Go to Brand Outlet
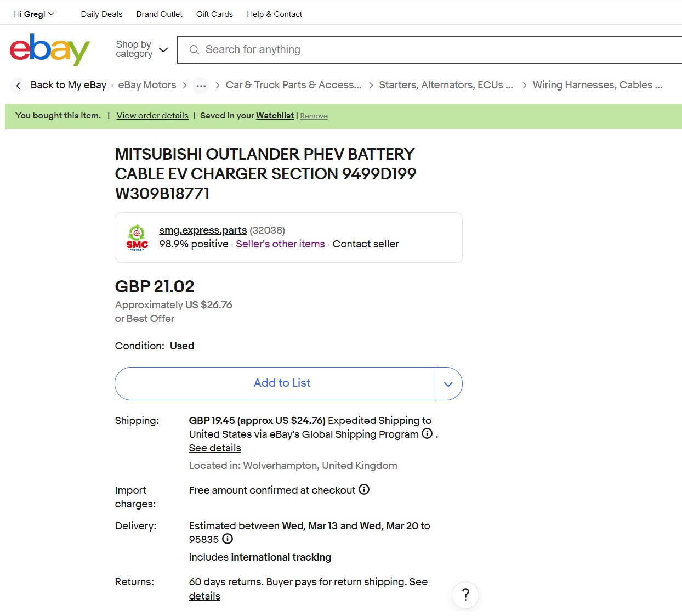Screen dimensions: 682x616 pos(159,14)
